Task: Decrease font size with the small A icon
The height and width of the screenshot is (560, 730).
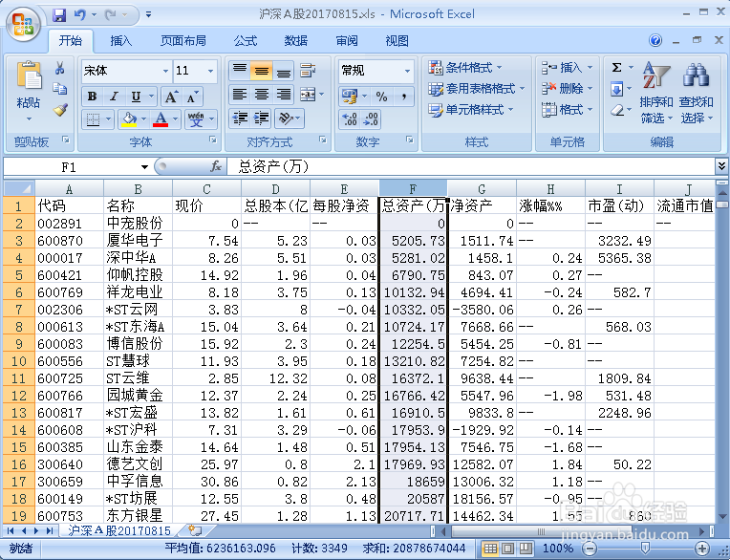Action: tap(192, 97)
